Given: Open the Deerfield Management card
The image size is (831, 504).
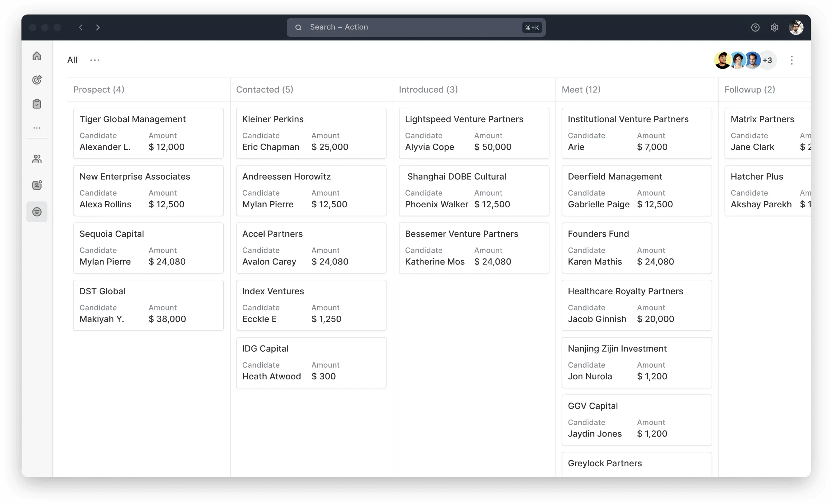Looking at the screenshot, I should tap(637, 191).
